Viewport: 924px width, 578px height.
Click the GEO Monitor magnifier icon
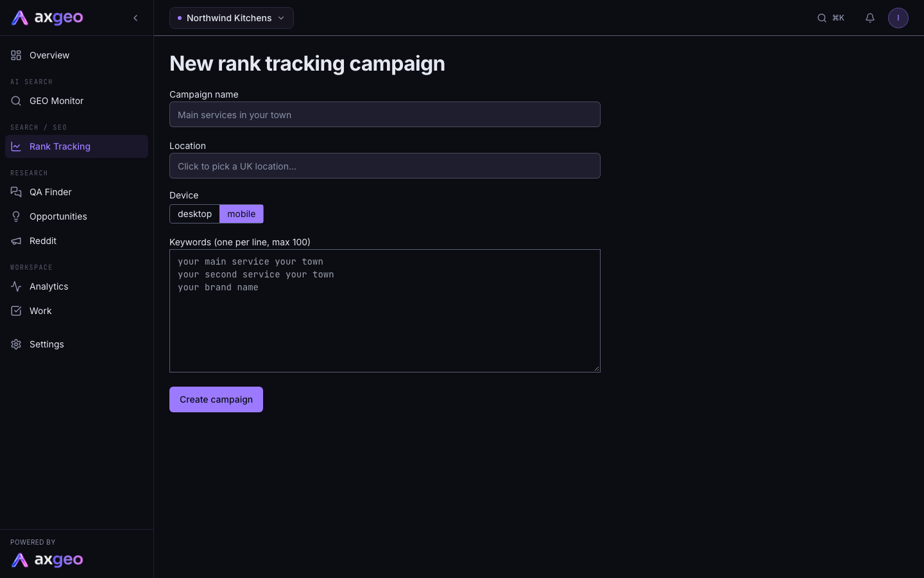tap(16, 101)
